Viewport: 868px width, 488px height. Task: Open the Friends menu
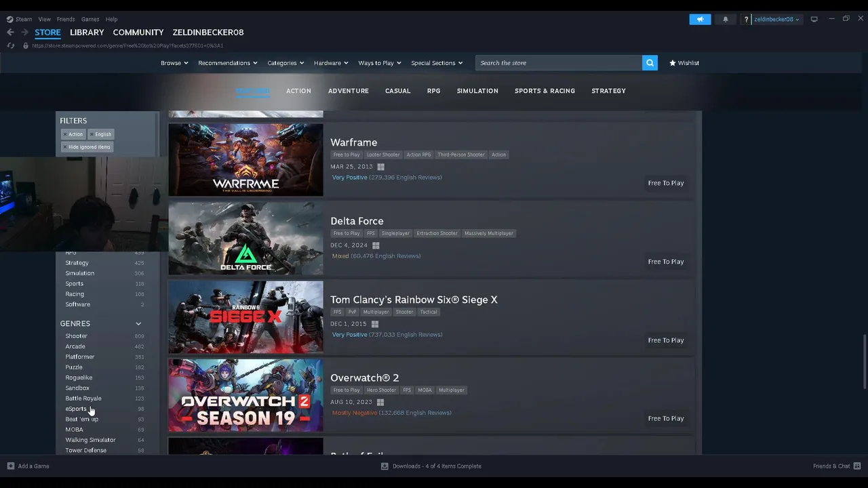click(66, 19)
